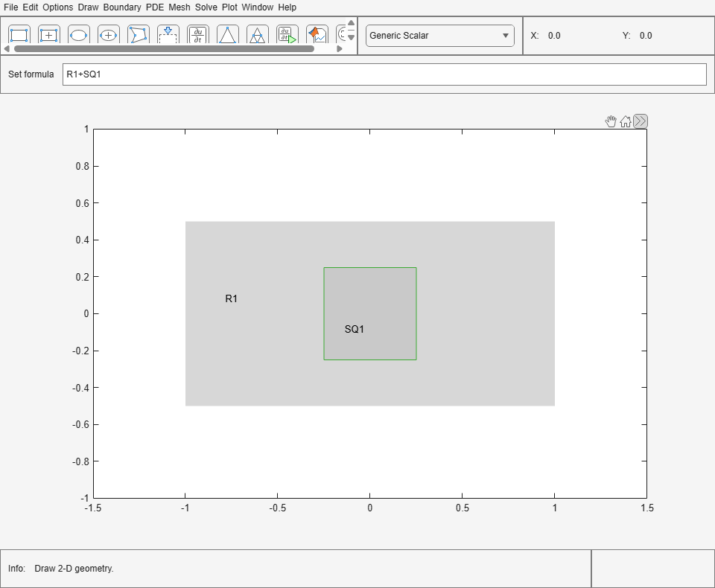Refine mesh using the double-triangle icon
The width and height of the screenshot is (715, 588).
257,34
